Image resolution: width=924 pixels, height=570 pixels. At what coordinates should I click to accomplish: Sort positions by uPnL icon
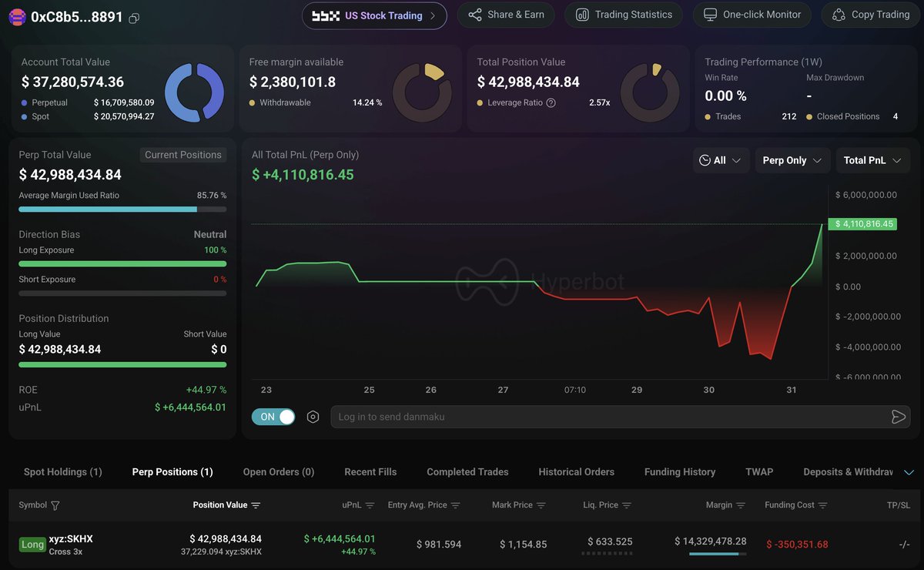pyautogui.click(x=370, y=505)
